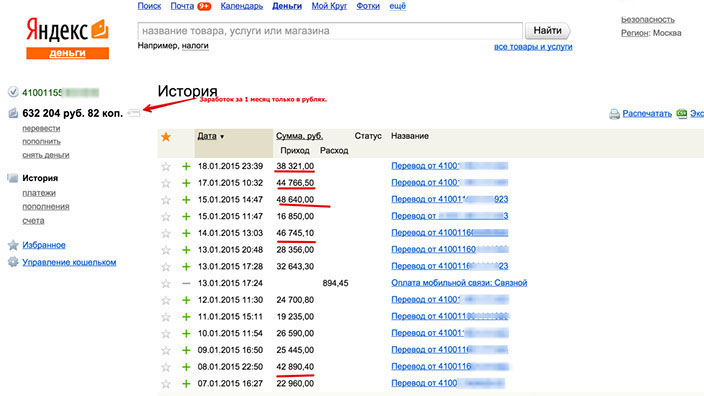The height and width of the screenshot is (396, 704).
Task: Click the Найти search button
Action: [x=547, y=31]
